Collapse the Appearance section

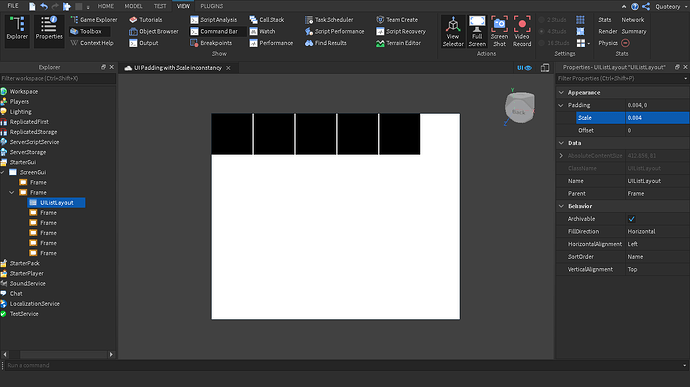pyautogui.click(x=561, y=92)
